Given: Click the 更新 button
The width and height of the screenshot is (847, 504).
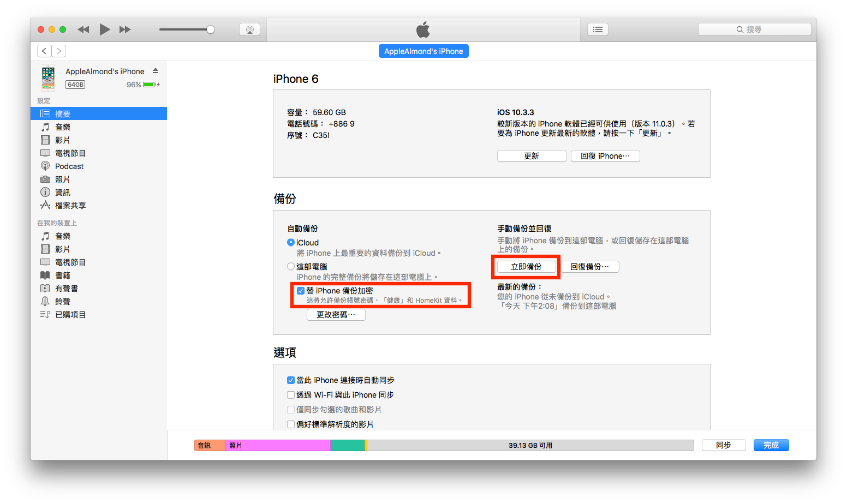Looking at the screenshot, I should click(x=532, y=156).
